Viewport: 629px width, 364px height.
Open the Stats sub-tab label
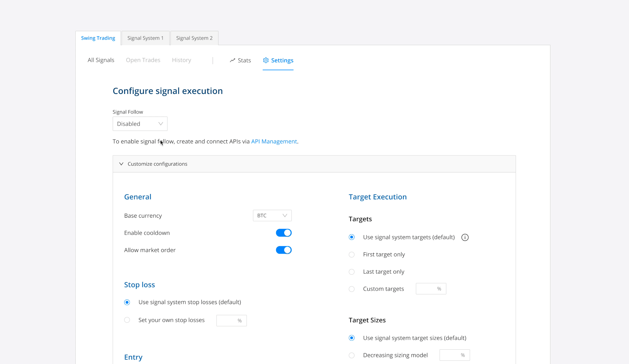coord(244,61)
